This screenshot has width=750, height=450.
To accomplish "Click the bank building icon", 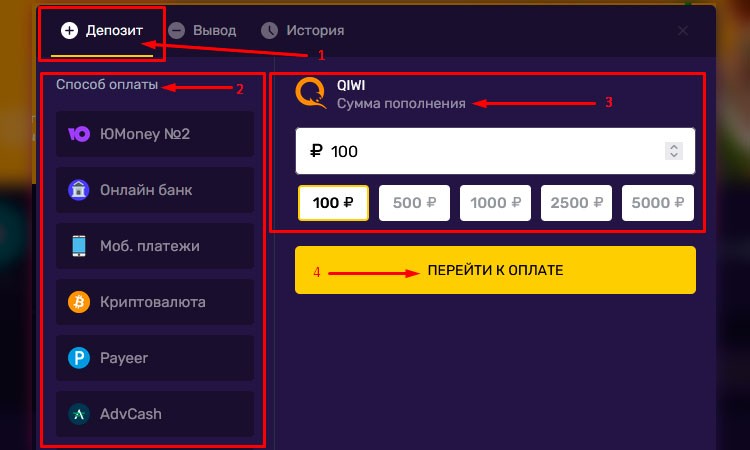I will 79,190.
